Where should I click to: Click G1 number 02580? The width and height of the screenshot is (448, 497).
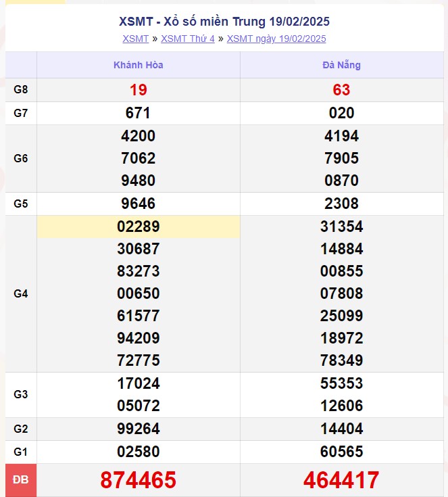coord(139,452)
